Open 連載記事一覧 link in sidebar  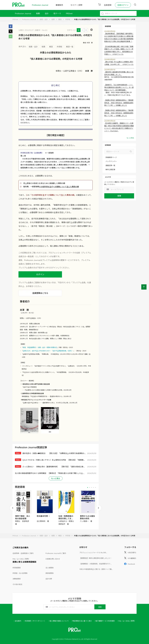tap(110, 166)
